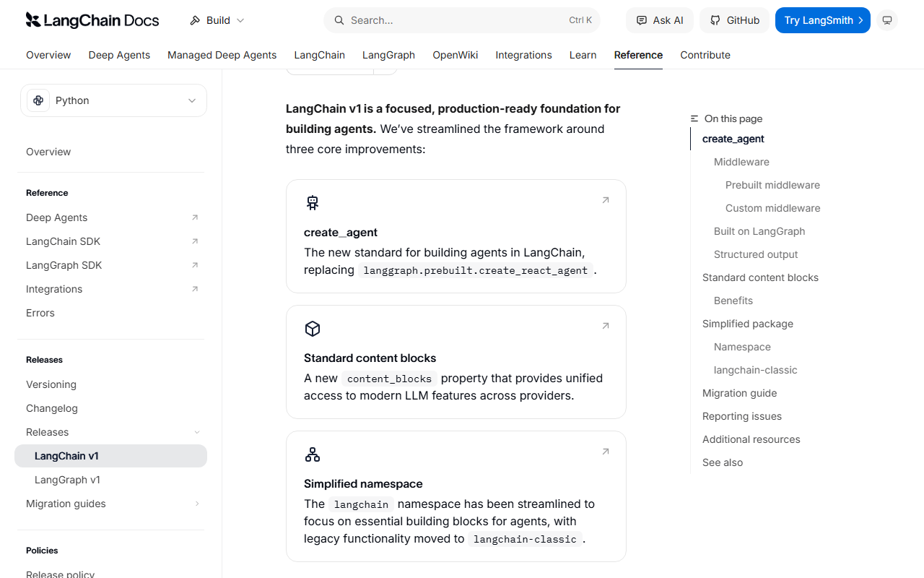924x578 pixels.
Task: Click arrow icon on Standard content blocks card
Action: pyautogui.click(x=606, y=326)
